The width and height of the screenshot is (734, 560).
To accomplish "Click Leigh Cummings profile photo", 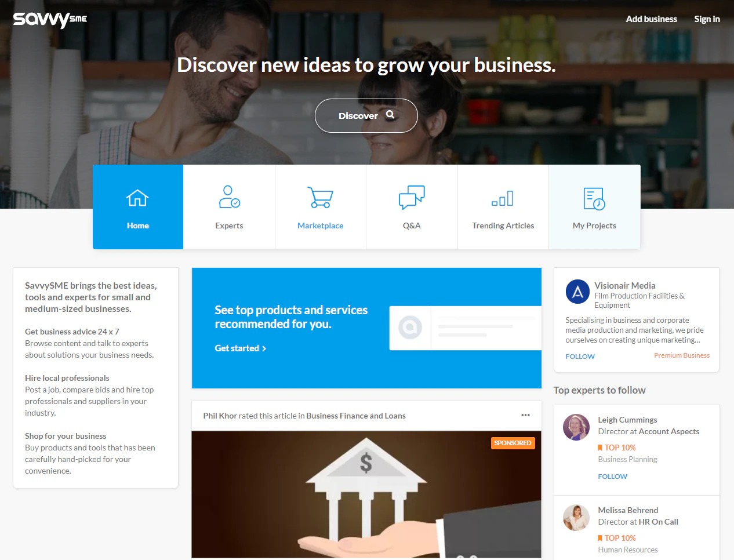I will point(576,427).
